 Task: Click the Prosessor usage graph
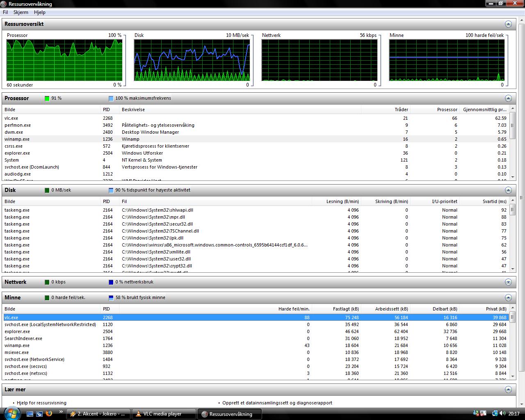coord(64,60)
